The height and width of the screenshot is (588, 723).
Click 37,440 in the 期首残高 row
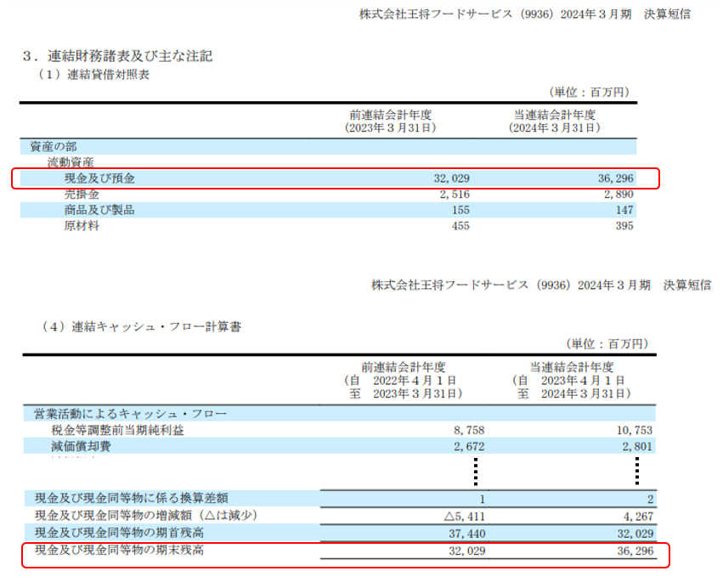tap(464, 533)
